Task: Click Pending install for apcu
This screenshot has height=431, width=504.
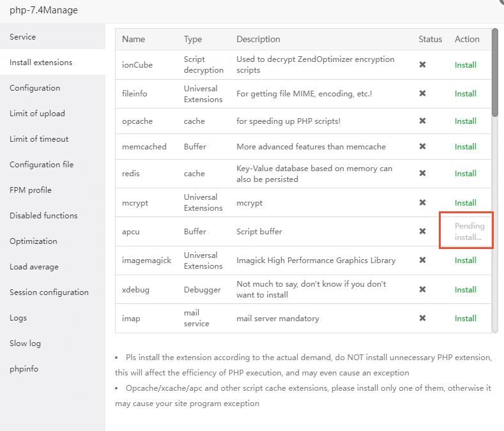Action: point(470,231)
